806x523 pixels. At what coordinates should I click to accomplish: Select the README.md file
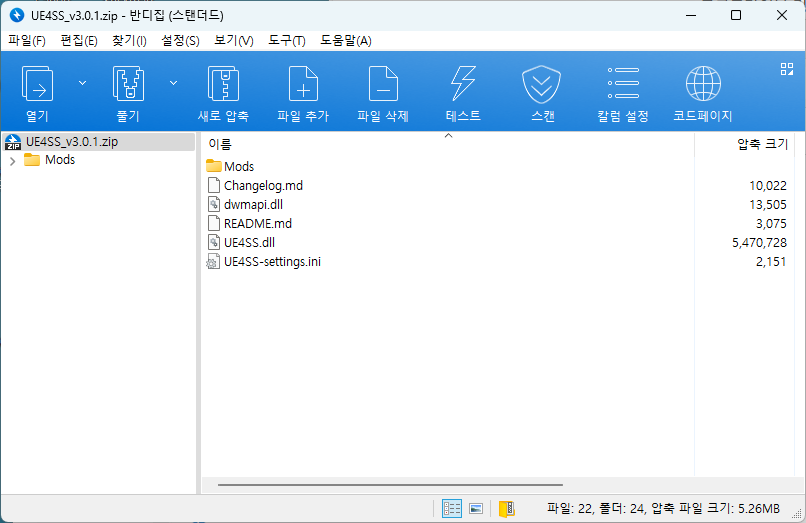point(249,224)
